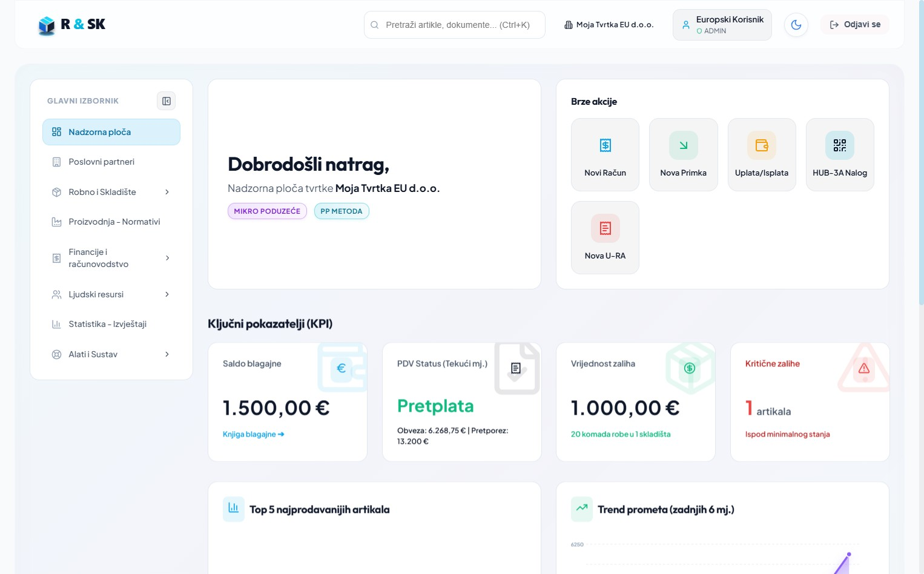Click the Poslovni partneri building icon
Image resolution: width=924 pixels, height=574 pixels.
[56, 162]
